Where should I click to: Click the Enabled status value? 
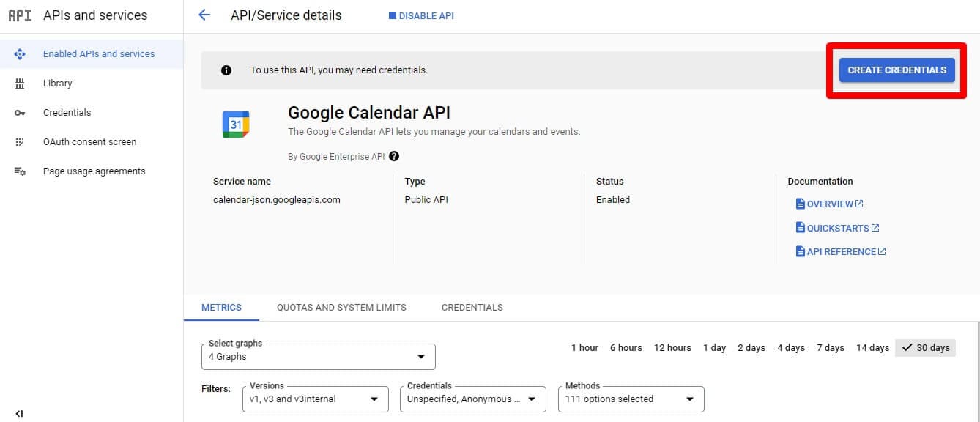613,200
